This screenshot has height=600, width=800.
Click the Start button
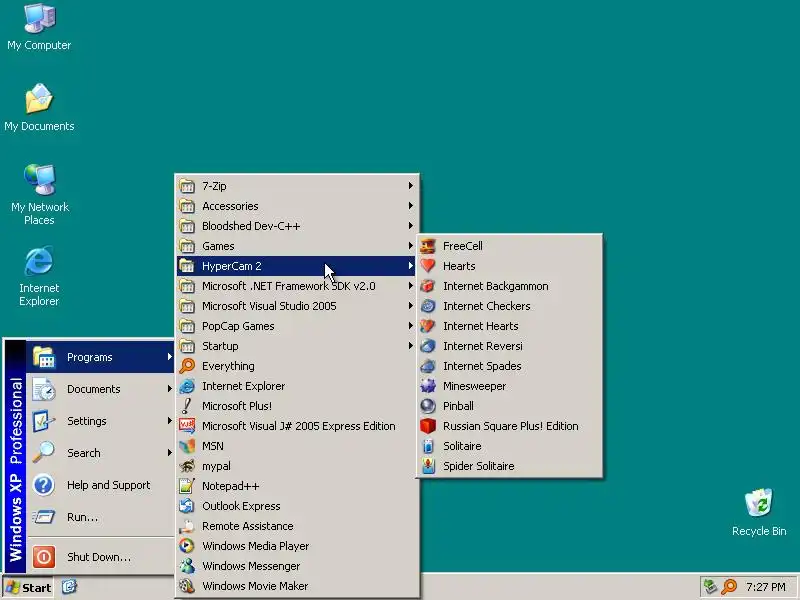(x=29, y=587)
